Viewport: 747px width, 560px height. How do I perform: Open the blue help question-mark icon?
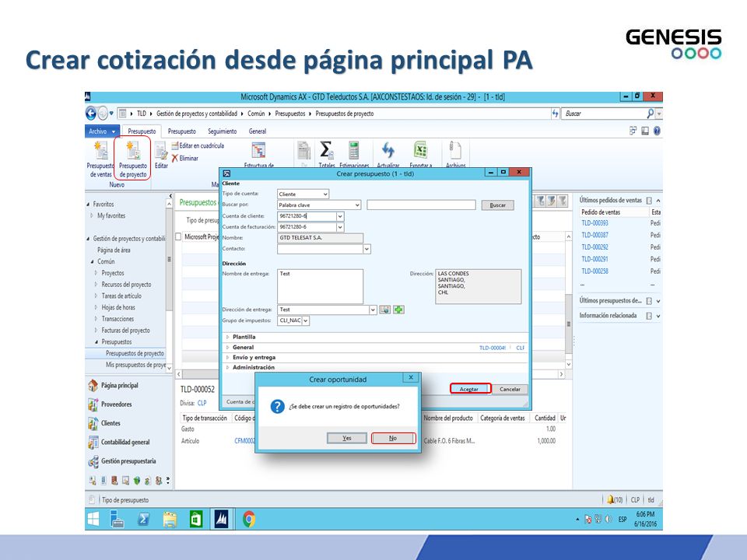point(657,131)
